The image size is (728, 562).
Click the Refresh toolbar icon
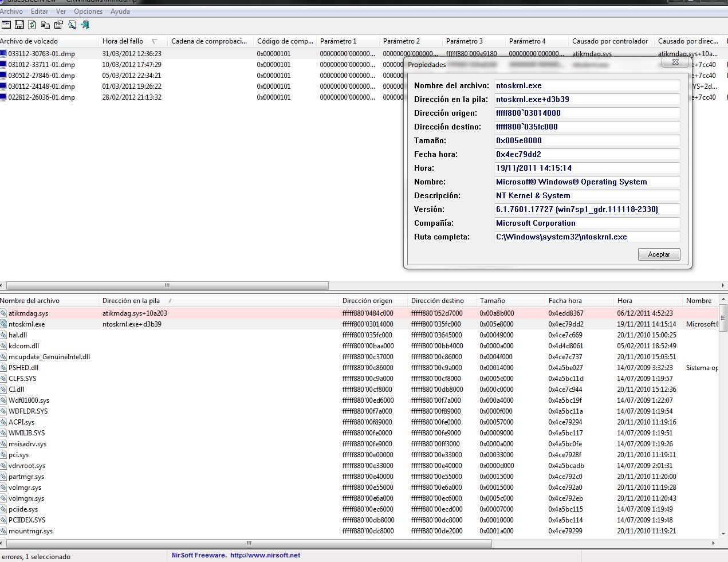click(x=32, y=25)
